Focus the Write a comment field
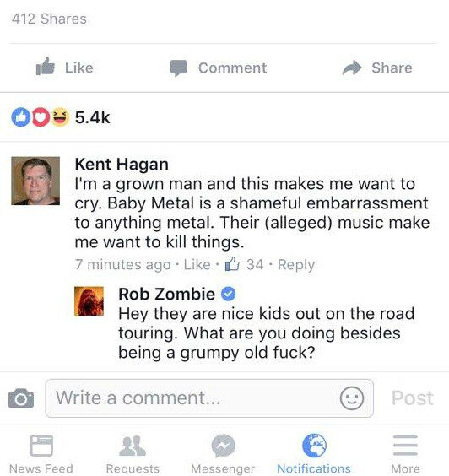This screenshot has width=449, height=476. 209,398
